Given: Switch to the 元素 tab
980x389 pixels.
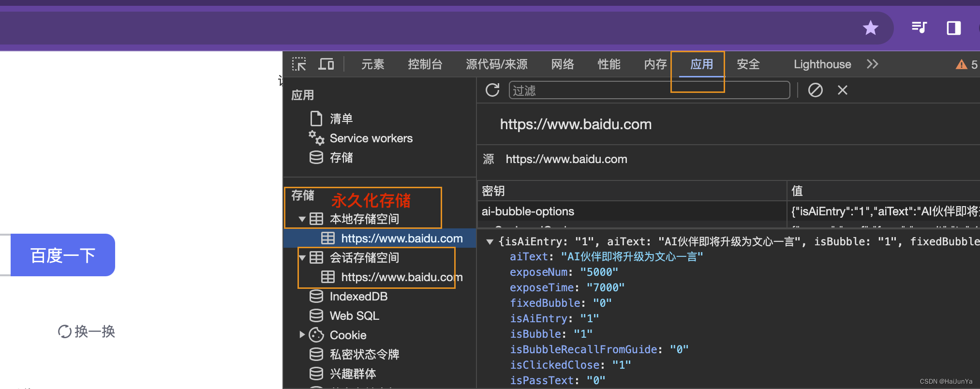Looking at the screenshot, I should 373,64.
